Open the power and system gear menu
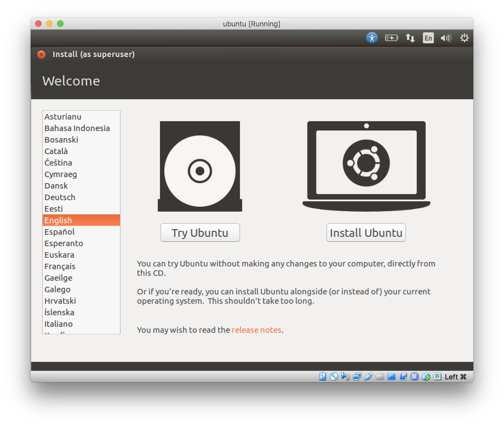The height and width of the screenshot is (426, 504). 464,38
